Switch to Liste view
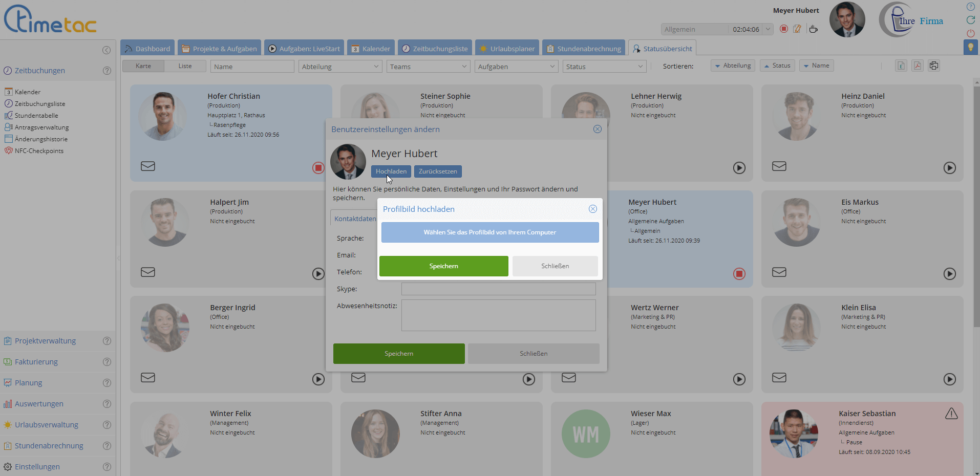This screenshot has width=980, height=476. pyautogui.click(x=185, y=66)
